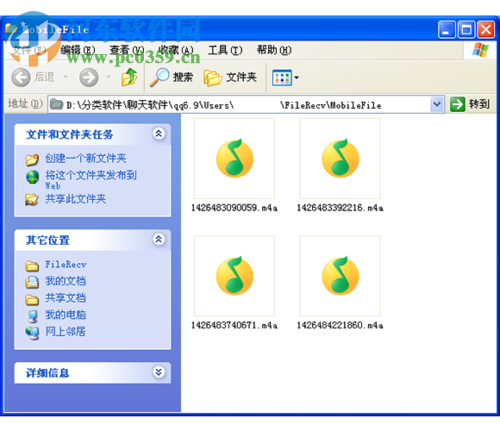Click the 网上邻居 network icon
The height and width of the screenshot is (431, 500).
(33, 333)
